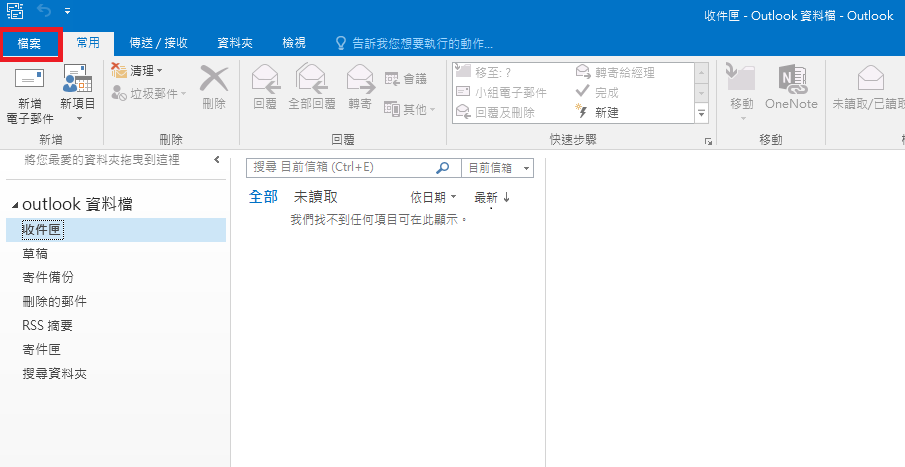Click the 告訴我您想要執行的動作 search box
The width and height of the screenshot is (905, 467).
[414, 43]
